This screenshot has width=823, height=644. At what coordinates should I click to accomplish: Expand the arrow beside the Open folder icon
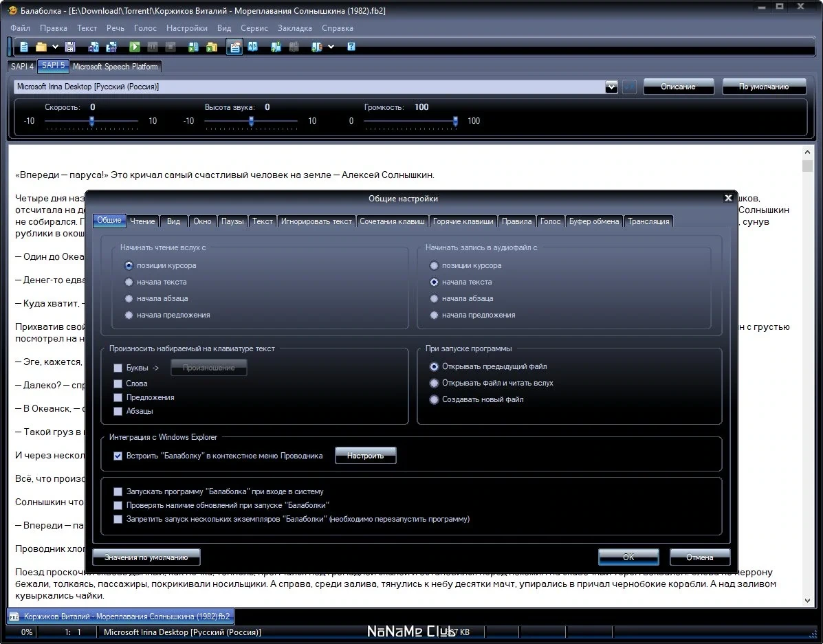[54, 47]
